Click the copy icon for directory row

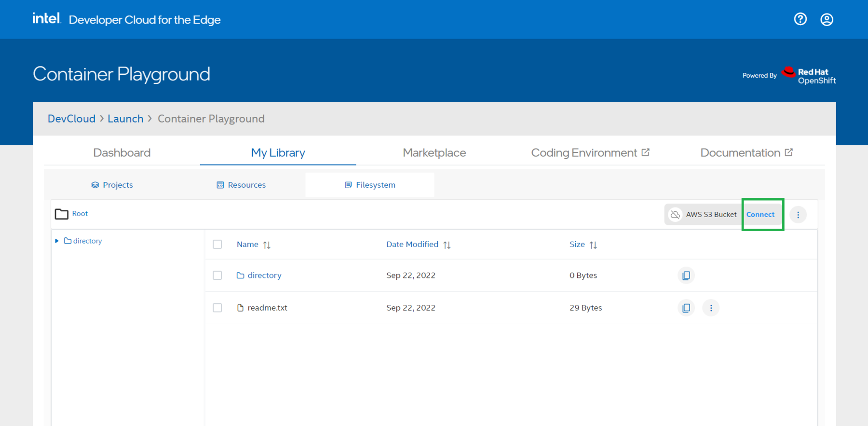coord(686,275)
